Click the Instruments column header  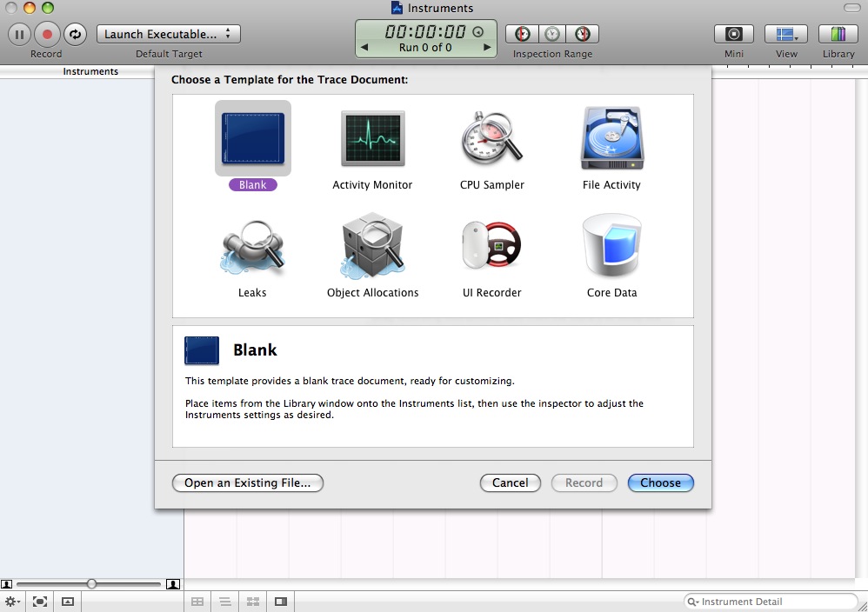[x=90, y=71]
